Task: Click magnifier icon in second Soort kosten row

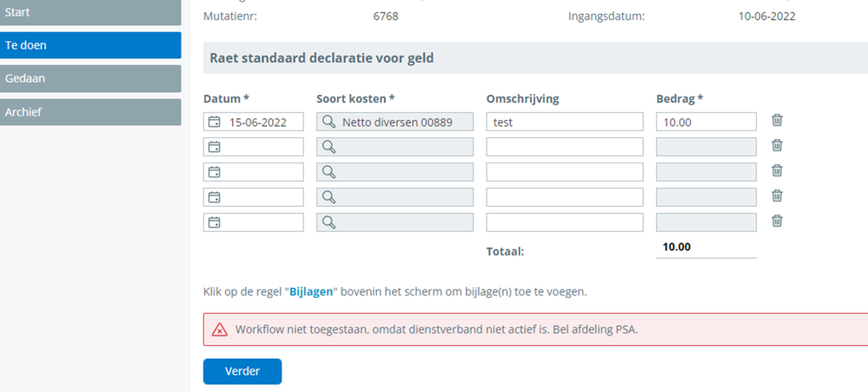Action: coord(329,147)
